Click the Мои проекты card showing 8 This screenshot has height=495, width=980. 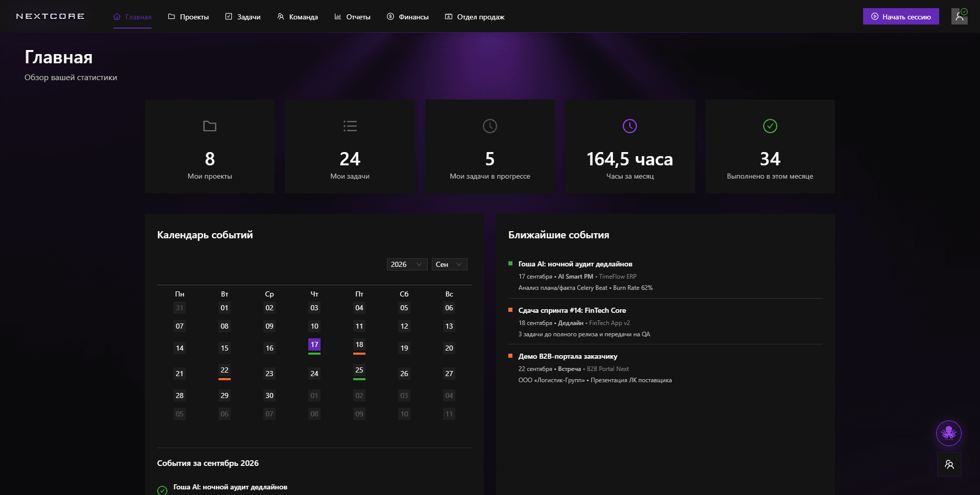[210, 146]
